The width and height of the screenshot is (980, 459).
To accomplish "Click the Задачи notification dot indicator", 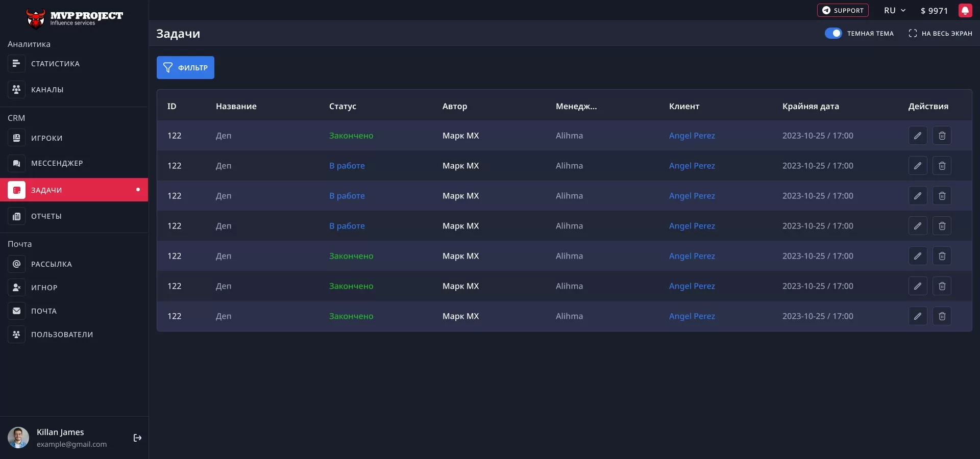I will click(138, 190).
